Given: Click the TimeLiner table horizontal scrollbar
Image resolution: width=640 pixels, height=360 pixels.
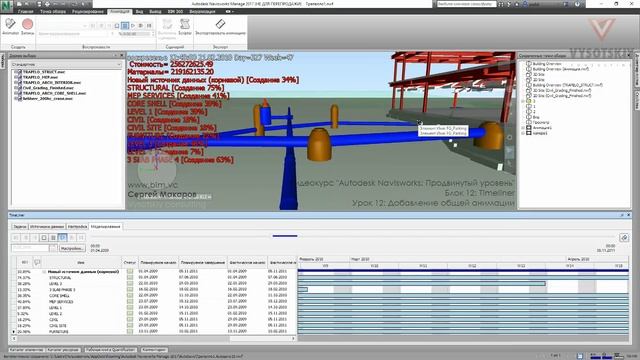Looking at the screenshot, I should point(153,338).
